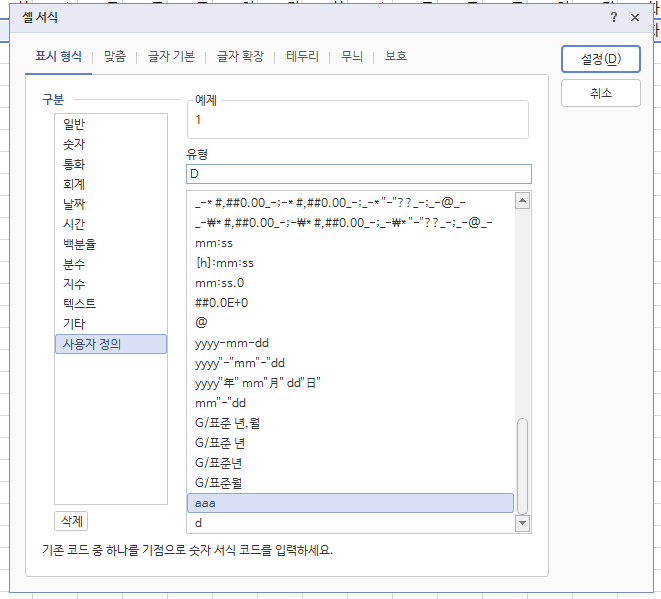The height and width of the screenshot is (599, 661).
Task: Select the first _-* #,##0.00 accounting format
Action: pos(350,203)
